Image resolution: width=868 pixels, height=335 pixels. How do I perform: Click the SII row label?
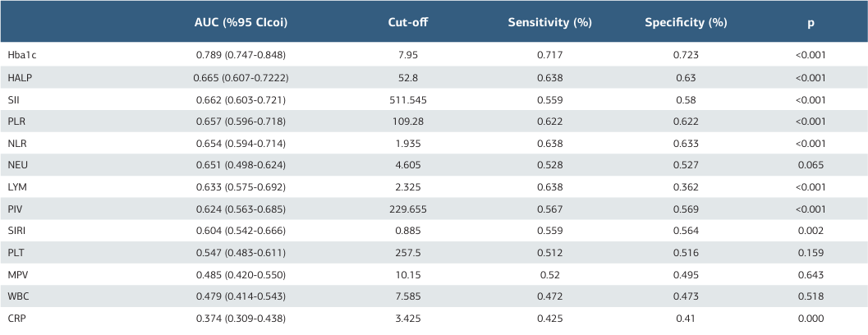click(x=13, y=99)
